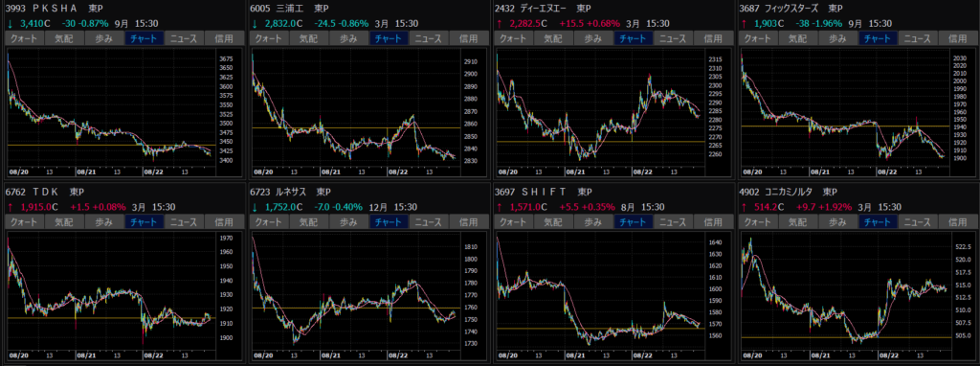Switch to 気配 tab in the TDK panel
Image resolution: width=980 pixels, height=366 pixels.
(64, 222)
